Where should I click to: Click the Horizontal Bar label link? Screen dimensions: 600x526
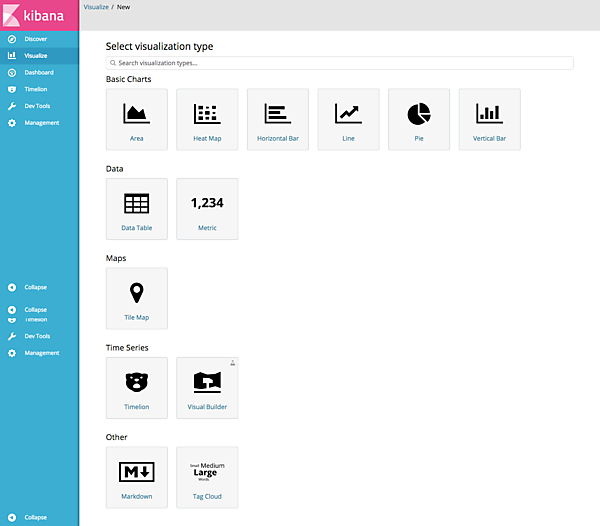click(278, 138)
